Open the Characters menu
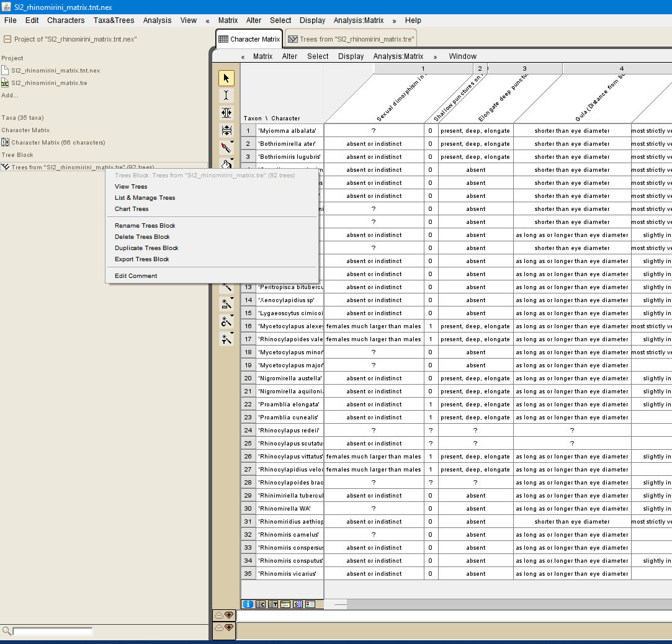This screenshot has height=644, width=672. (x=66, y=20)
